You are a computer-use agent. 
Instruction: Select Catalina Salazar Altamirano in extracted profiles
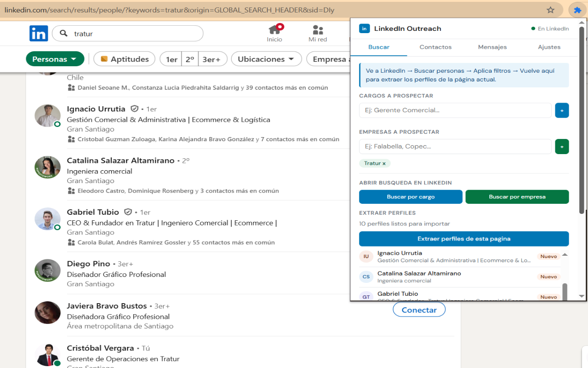[460, 277]
